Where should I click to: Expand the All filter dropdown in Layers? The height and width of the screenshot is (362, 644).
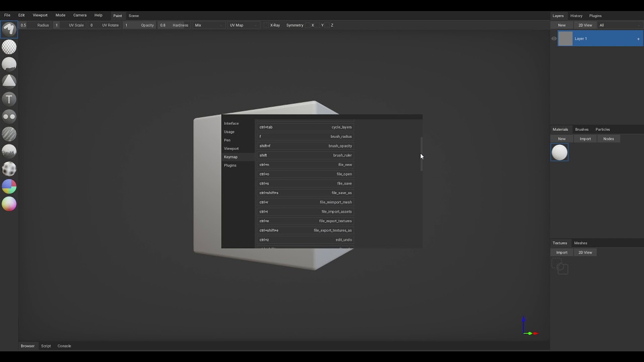[620, 25]
